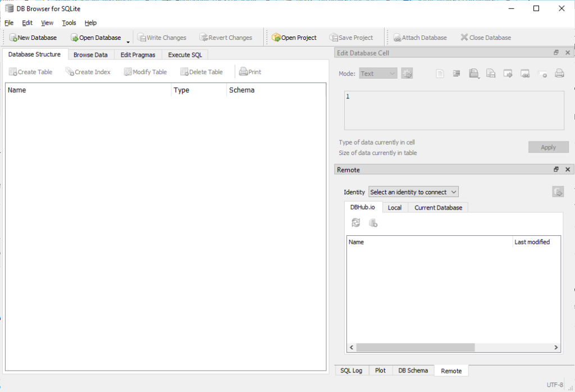Click the Save Project toolbar button
575x392 pixels.
tap(351, 38)
